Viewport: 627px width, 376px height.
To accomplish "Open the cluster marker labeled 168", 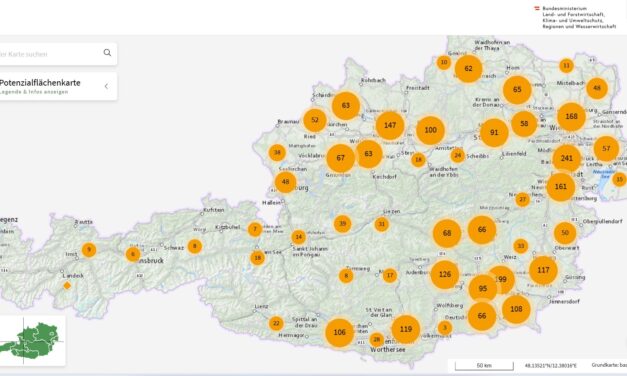I will tap(571, 116).
